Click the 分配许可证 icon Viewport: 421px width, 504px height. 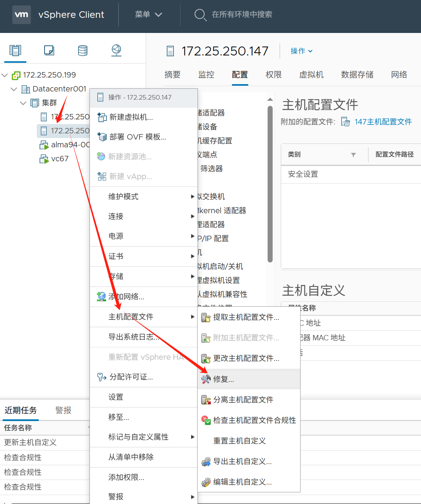[x=102, y=377]
